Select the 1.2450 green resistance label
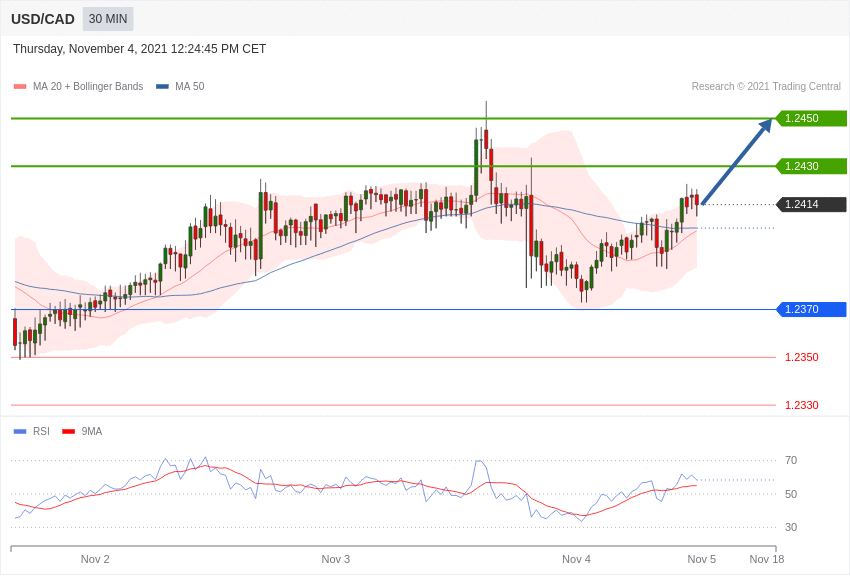This screenshot has height=576, width=850. click(812, 118)
